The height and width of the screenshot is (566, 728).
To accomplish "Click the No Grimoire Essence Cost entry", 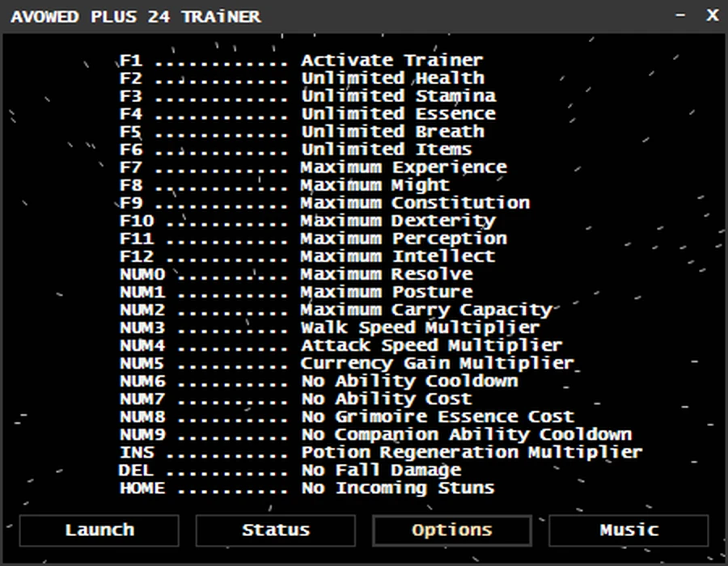I will [347, 416].
